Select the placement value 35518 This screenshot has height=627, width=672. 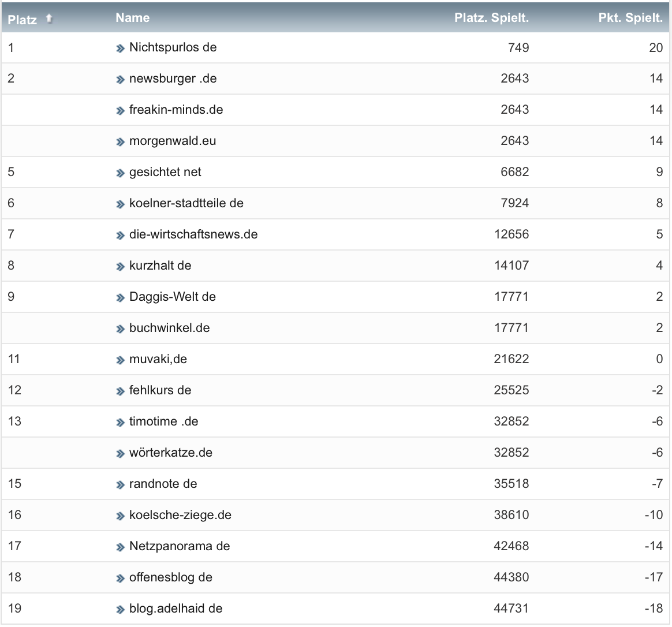coord(512,484)
